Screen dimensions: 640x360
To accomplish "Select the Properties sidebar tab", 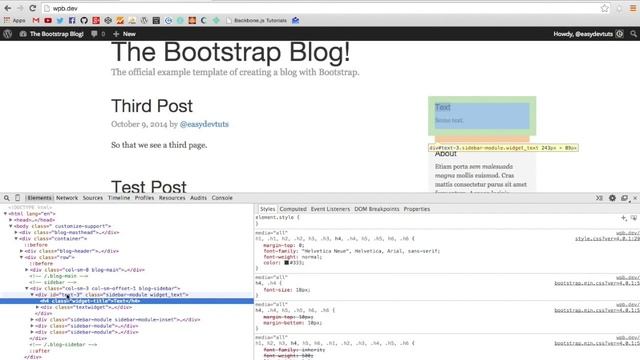I will pos(417,209).
